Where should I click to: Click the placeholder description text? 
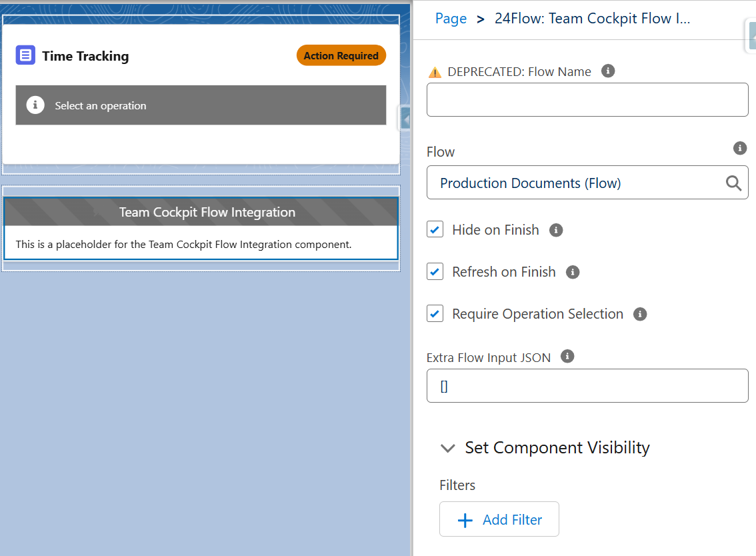tap(183, 245)
